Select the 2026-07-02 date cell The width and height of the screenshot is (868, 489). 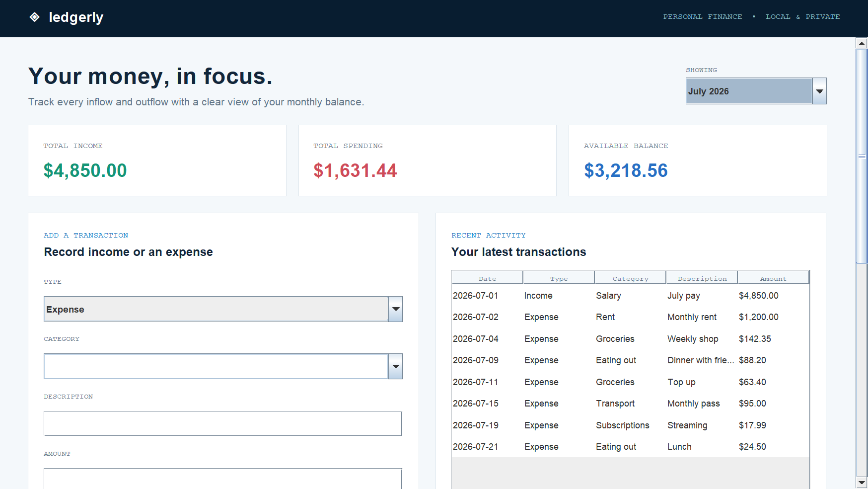click(487, 317)
